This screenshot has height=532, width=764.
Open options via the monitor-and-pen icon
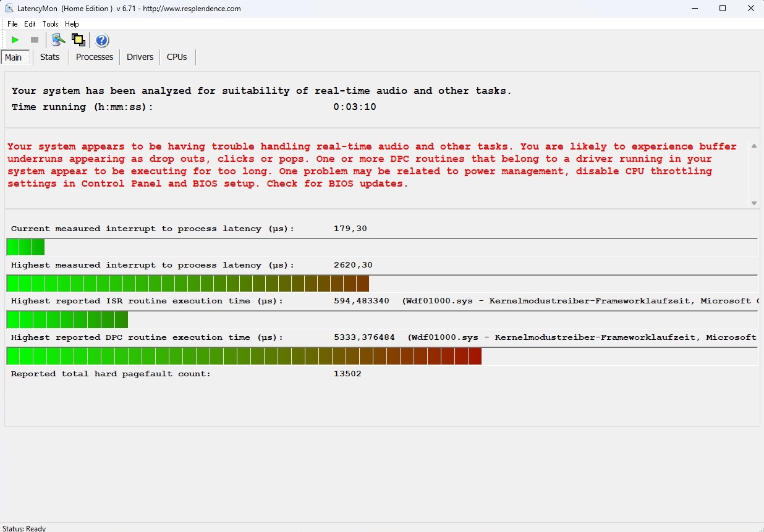[x=58, y=40]
